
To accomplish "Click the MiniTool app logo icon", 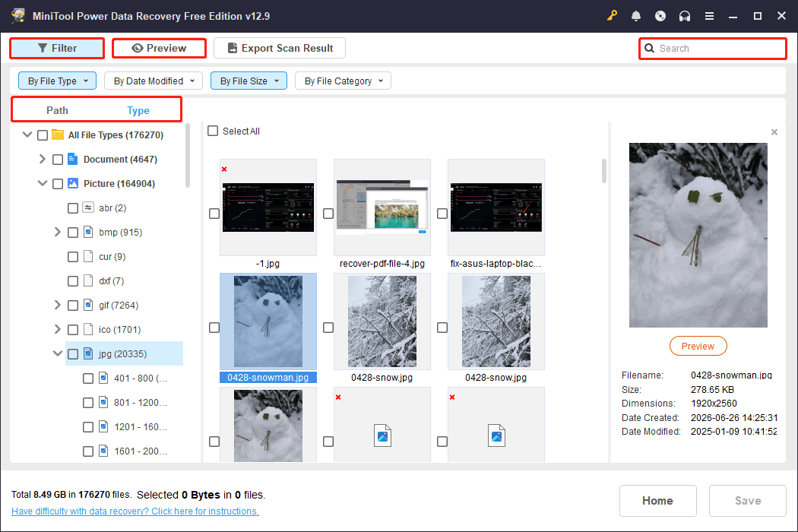I will click(18, 16).
